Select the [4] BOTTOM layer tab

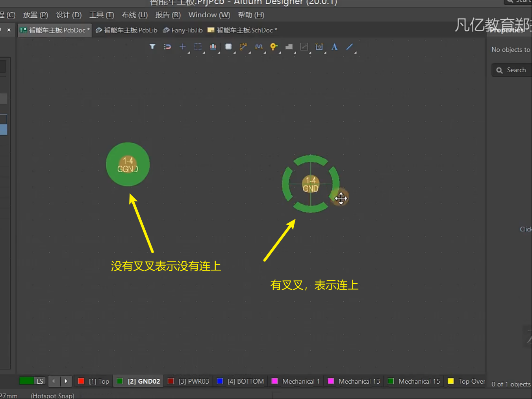click(x=240, y=381)
